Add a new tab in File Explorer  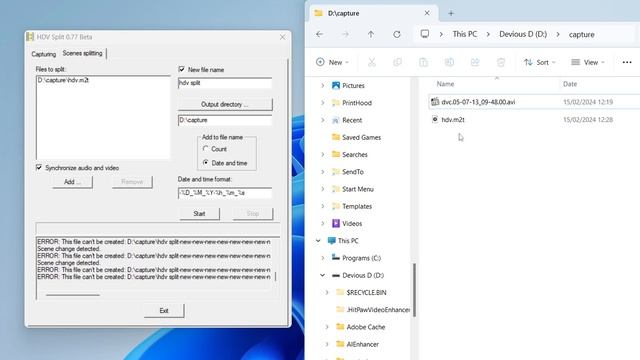click(451, 13)
